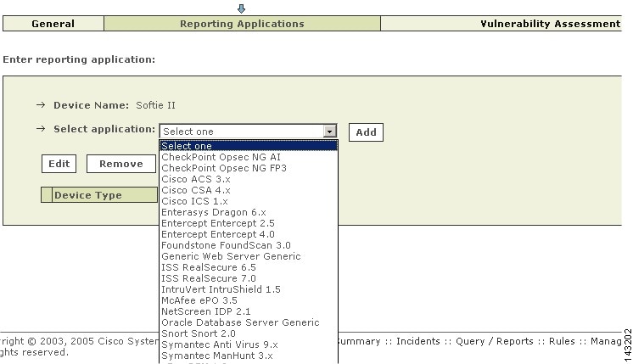Select Generic Web Server Generic

(249, 256)
